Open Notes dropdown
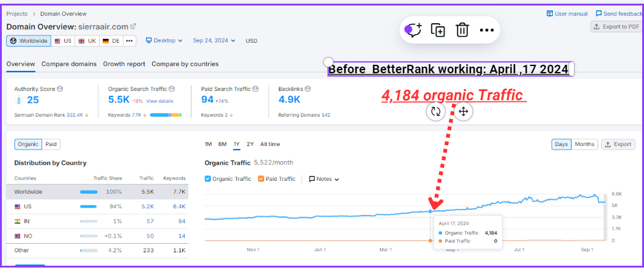The image size is (644, 270). (324, 179)
